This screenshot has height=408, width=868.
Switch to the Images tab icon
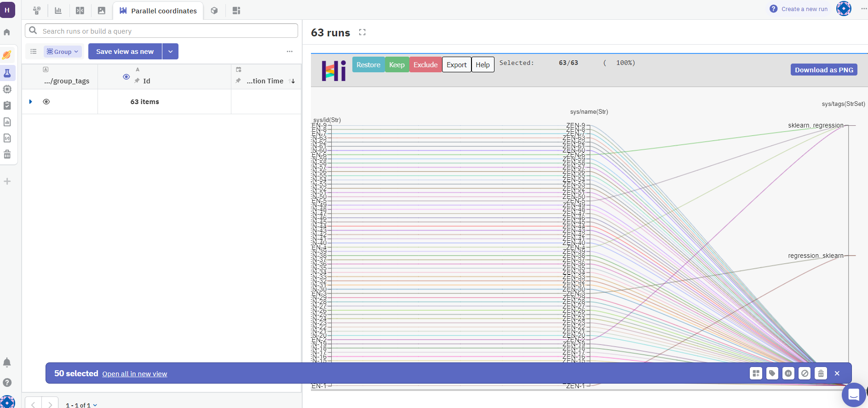coord(102,11)
